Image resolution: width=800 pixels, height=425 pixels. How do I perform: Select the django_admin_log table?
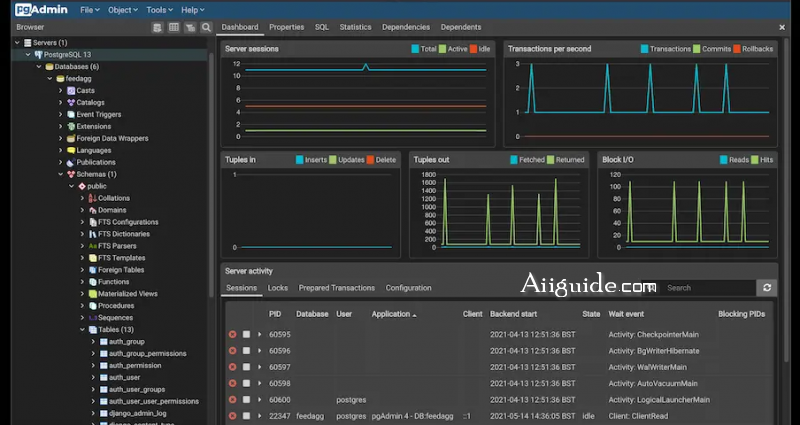(x=138, y=413)
